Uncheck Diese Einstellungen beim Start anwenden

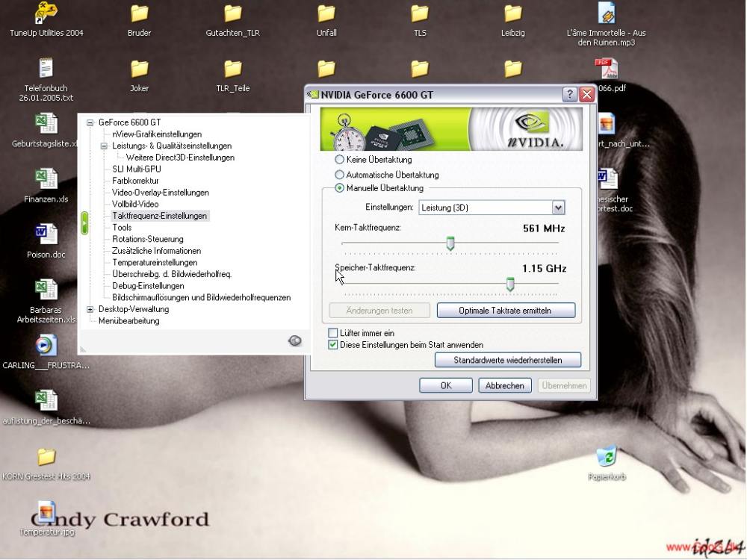(333, 345)
